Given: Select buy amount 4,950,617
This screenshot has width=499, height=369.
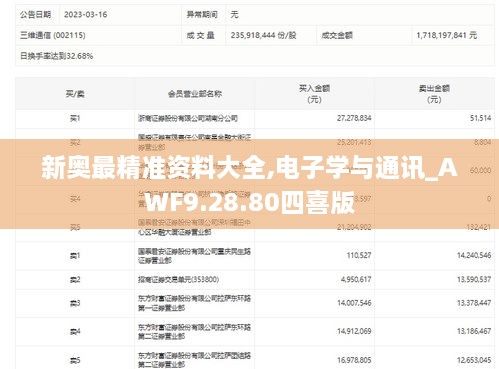Looking at the screenshot, I should tap(356, 279).
